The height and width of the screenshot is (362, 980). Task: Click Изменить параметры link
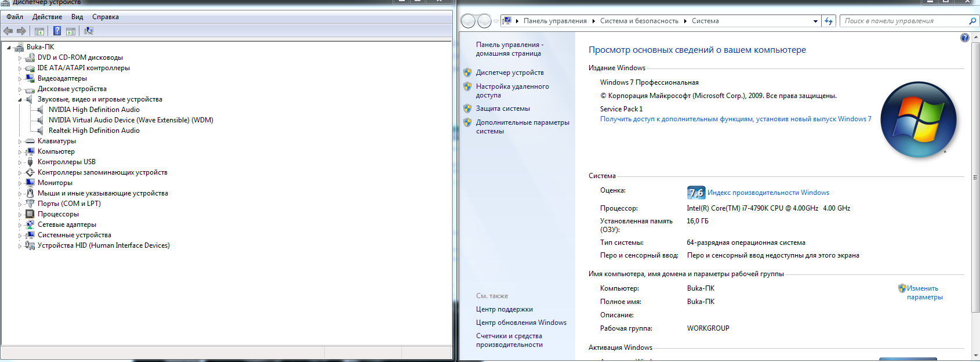[x=925, y=292]
